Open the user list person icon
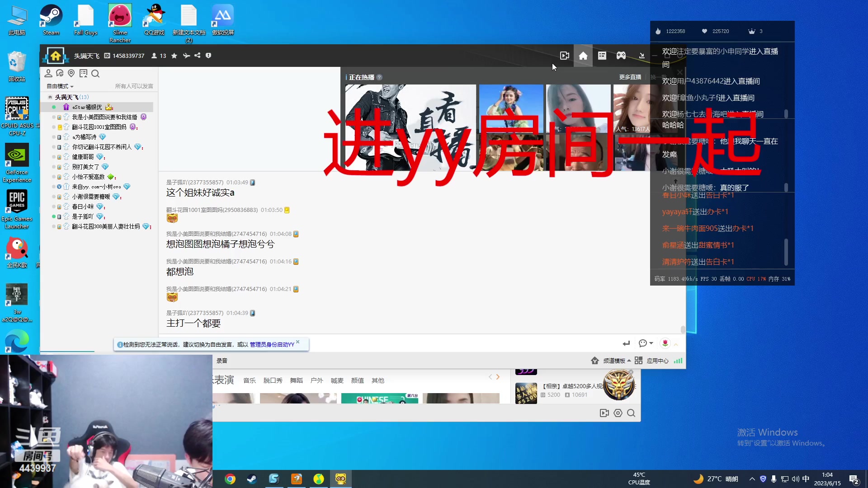The height and width of the screenshot is (488, 868). click(x=48, y=73)
